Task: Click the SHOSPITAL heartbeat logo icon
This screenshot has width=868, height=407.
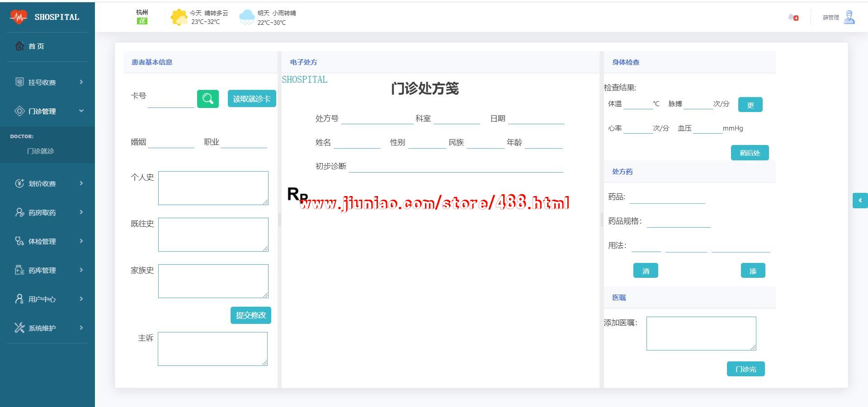Action: pyautogui.click(x=19, y=17)
